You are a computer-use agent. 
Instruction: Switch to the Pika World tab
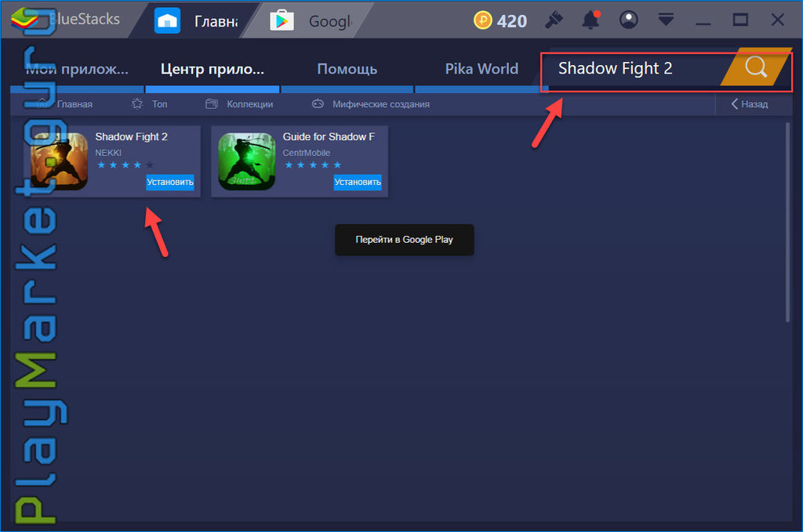(x=481, y=69)
